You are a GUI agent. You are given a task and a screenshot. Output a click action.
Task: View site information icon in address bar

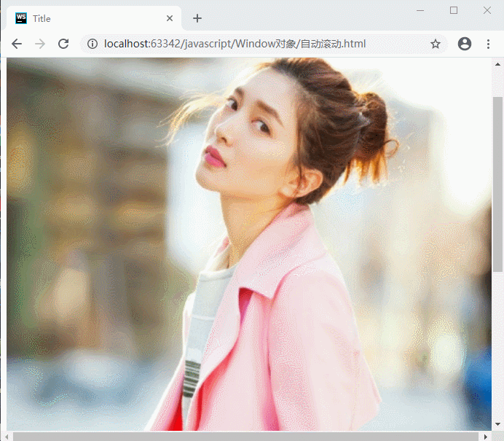(92, 44)
